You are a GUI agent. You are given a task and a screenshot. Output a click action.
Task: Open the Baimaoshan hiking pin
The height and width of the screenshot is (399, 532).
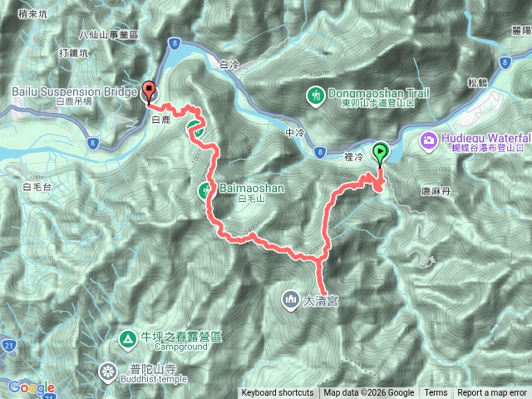[205, 192]
